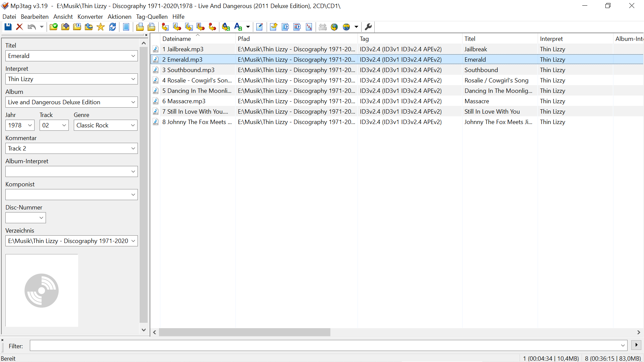The image size is (644, 362).
Task: Save tag with the floppy disk icon
Action: (x=8, y=27)
